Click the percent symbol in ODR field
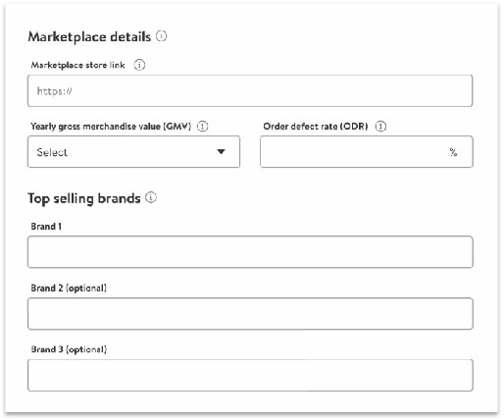 [x=453, y=152]
